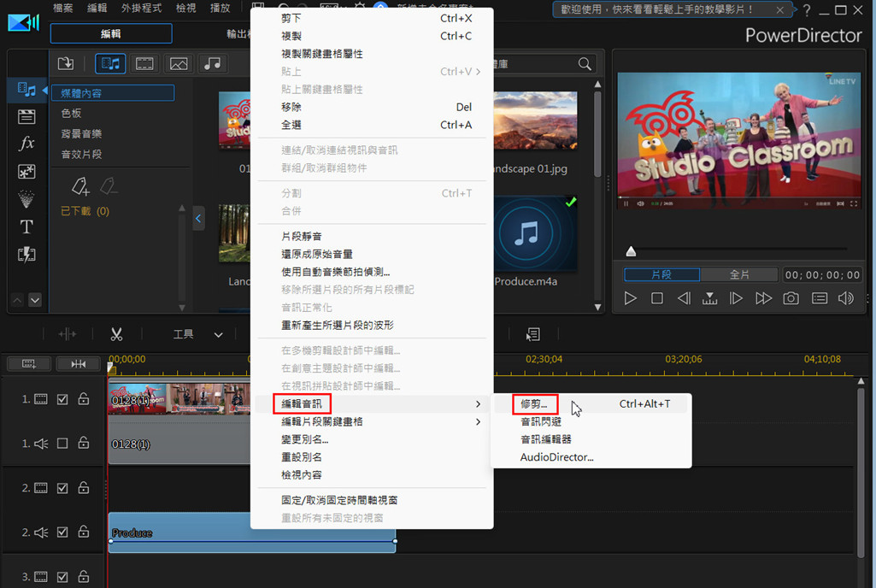Click the preview volume speaker icon

(x=846, y=298)
